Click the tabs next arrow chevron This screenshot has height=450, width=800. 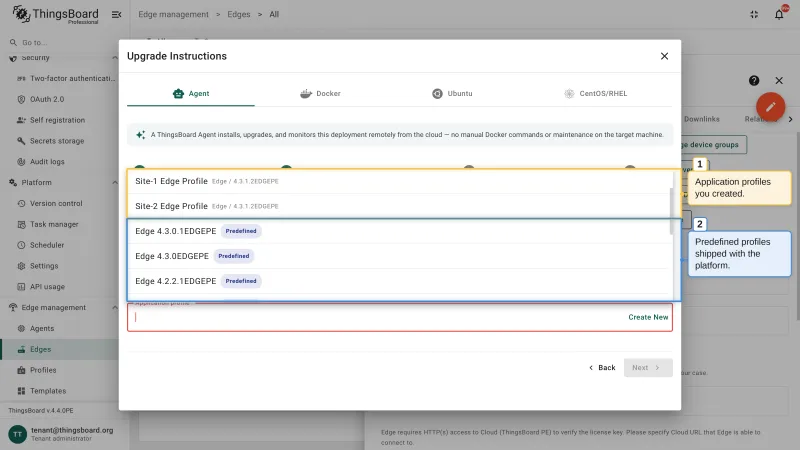(790, 119)
